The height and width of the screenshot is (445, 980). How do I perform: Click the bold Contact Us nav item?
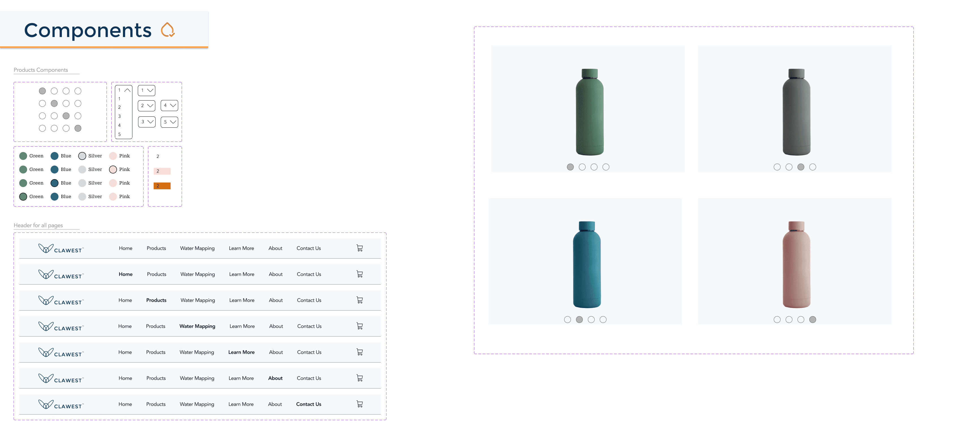pos(309,404)
